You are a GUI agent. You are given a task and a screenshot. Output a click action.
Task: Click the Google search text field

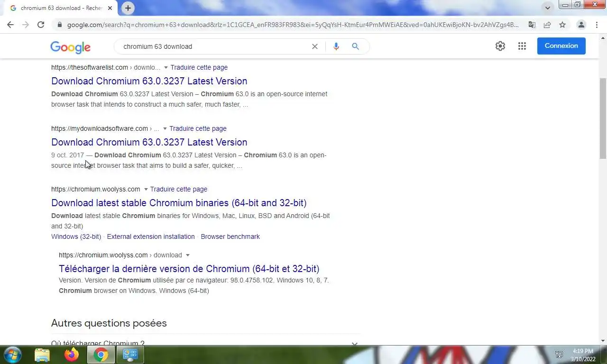tap(213, 46)
